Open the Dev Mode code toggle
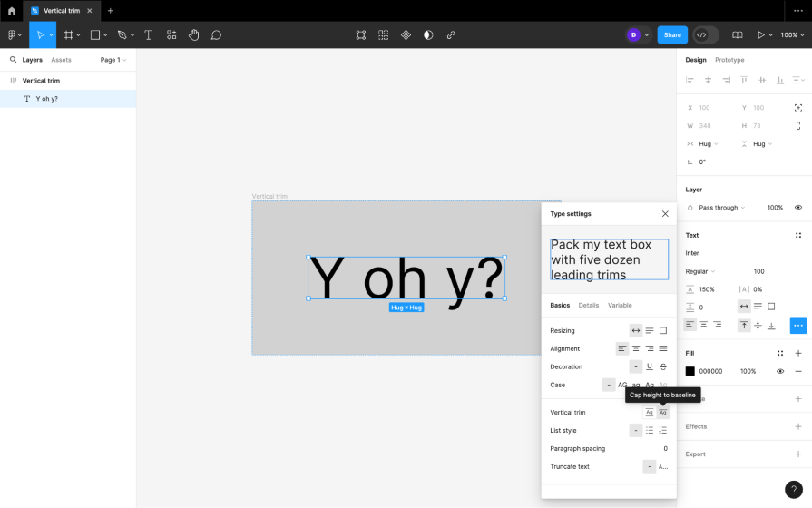Image resolution: width=812 pixels, height=508 pixels. 706,35
